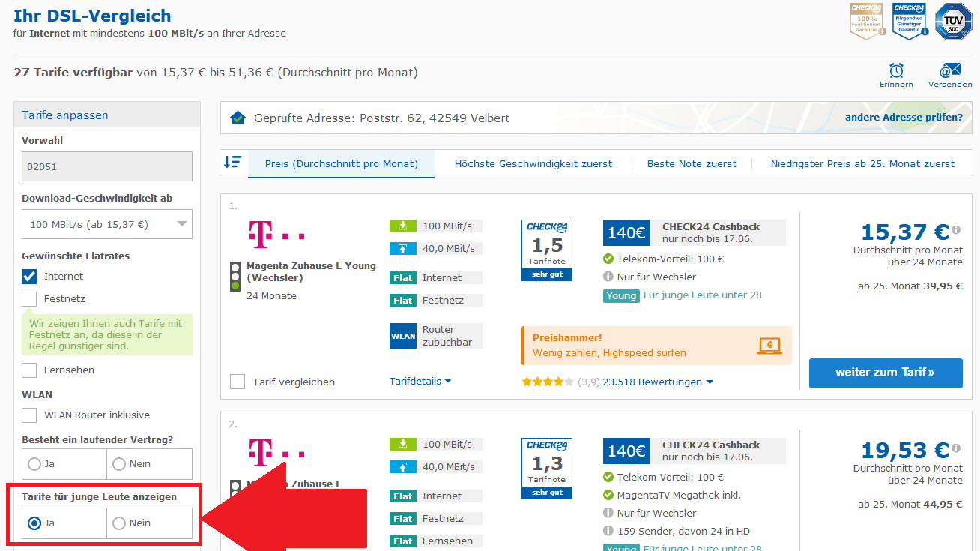Click the Tarifnote 1,5 sehr gut badge

click(547, 250)
